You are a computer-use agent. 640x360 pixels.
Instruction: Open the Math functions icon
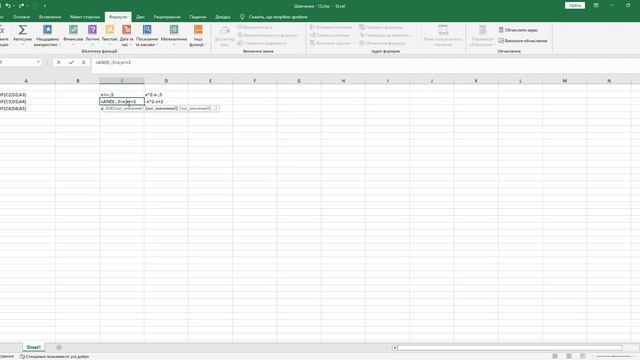pos(174,30)
